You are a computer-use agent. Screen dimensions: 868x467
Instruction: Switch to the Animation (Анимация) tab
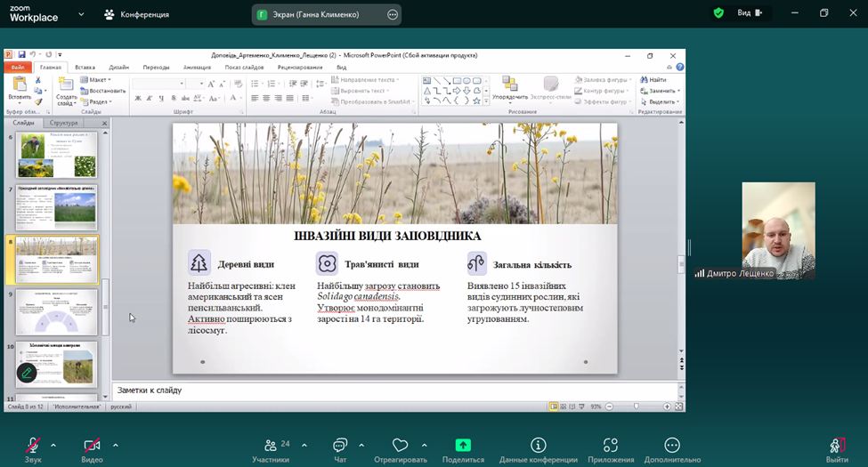(x=197, y=67)
